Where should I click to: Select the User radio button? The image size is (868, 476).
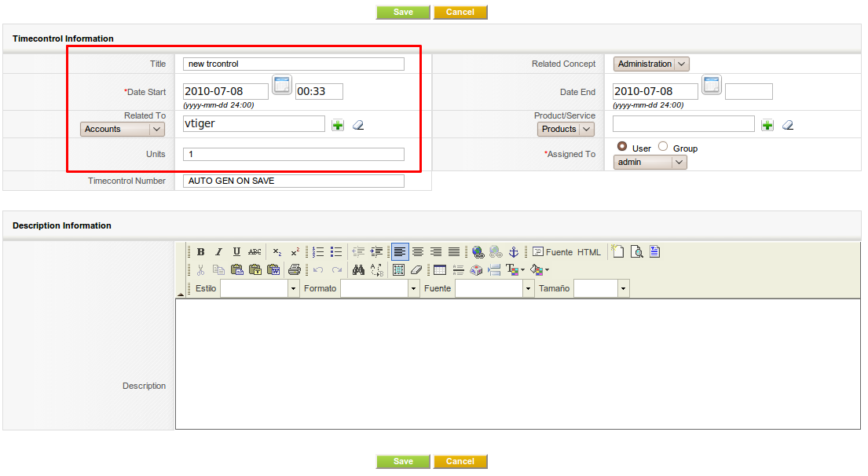point(622,147)
